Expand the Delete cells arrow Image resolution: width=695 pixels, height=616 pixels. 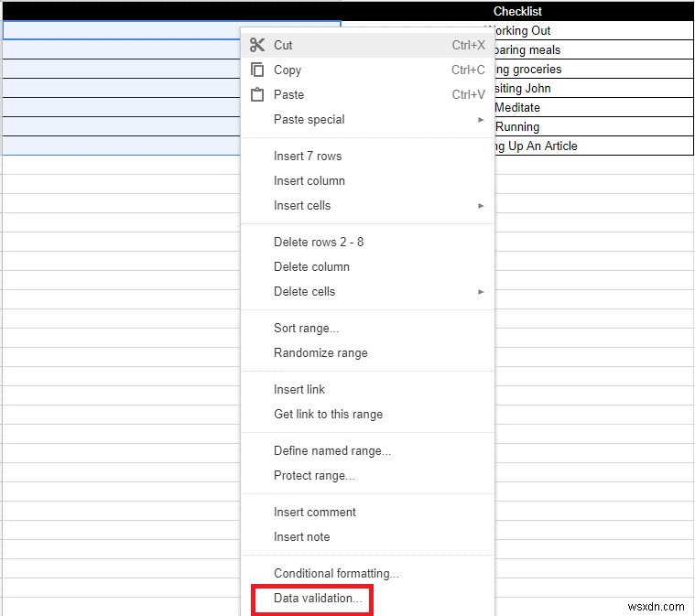(x=481, y=292)
